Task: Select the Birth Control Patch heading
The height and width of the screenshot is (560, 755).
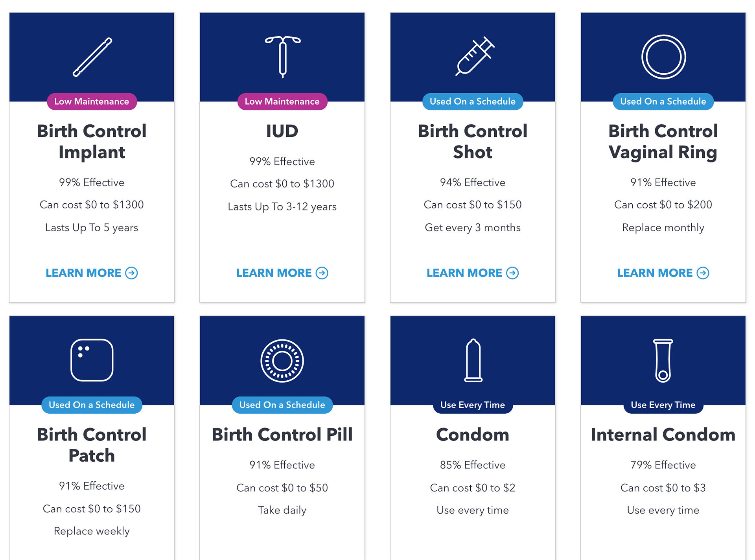Action: pyautogui.click(x=92, y=445)
